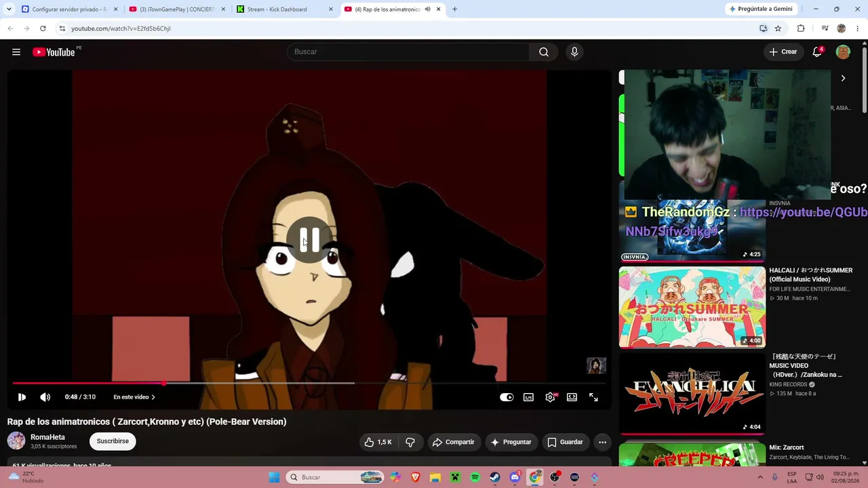Open Steam from the taskbar
The height and width of the screenshot is (488, 868).
[495, 477]
